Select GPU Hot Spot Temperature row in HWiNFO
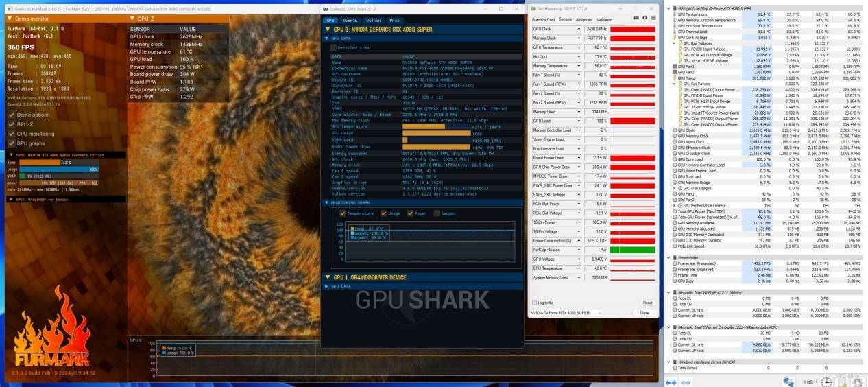868x387 pixels. pyautogui.click(x=767, y=26)
